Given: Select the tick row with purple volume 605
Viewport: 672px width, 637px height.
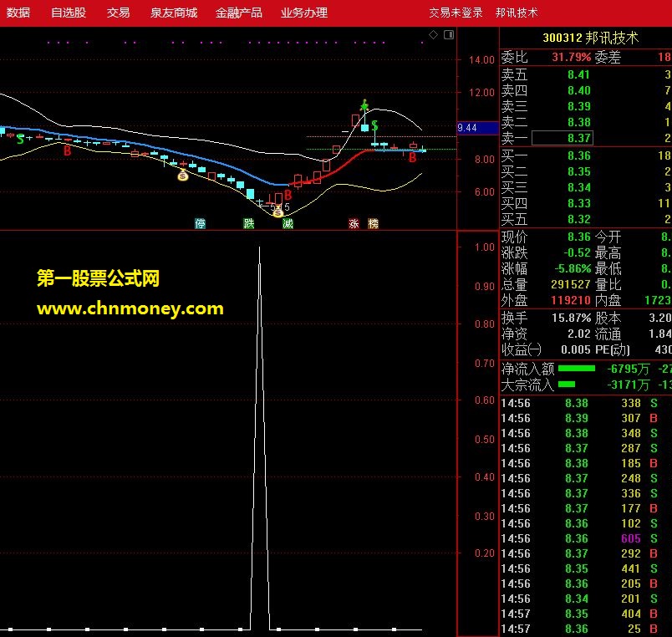Looking at the screenshot, I should pos(586,538).
